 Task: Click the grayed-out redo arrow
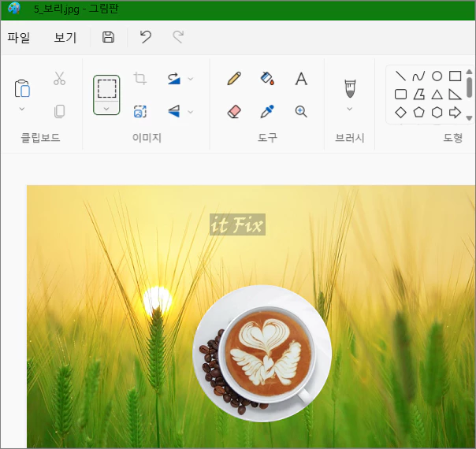[x=178, y=37]
